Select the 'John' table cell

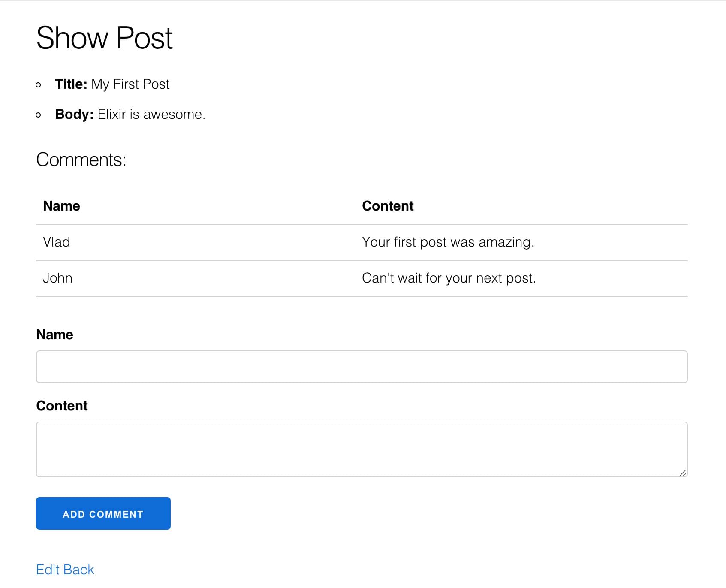point(57,278)
